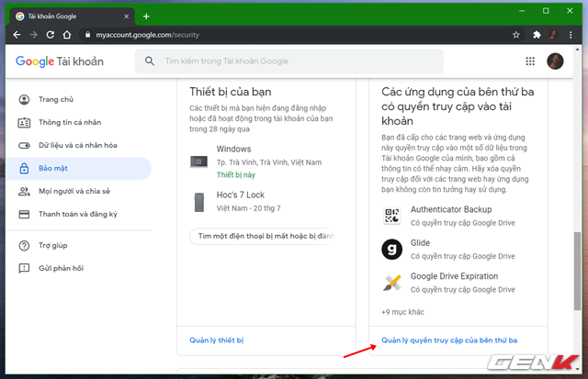Click the Windows laptop device icon
This screenshot has height=379, width=588.
click(x=198, y=162)
